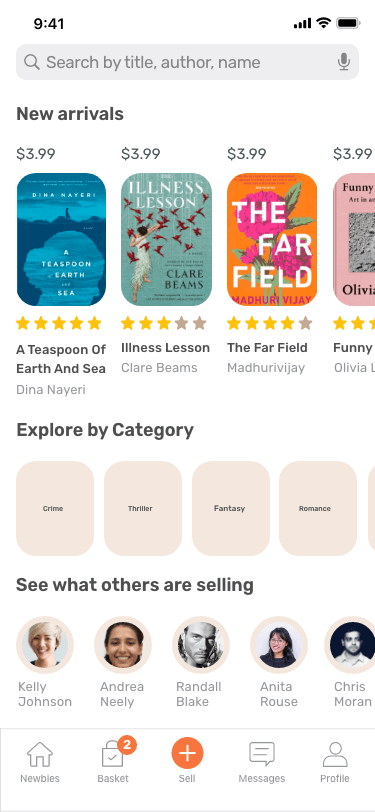
Task: View Randall Blake's seller avatar
Action: (x=201, y=645)
